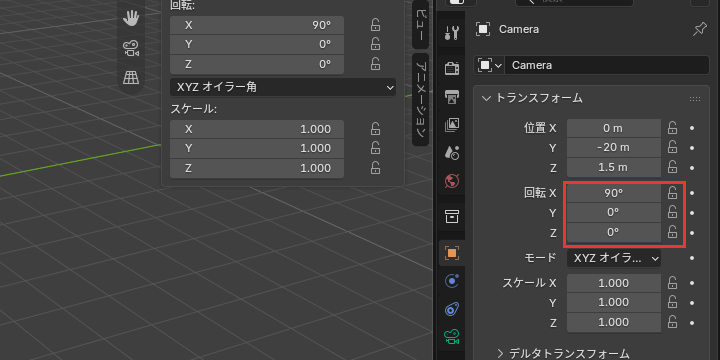The image size is (720, 360).
Task: Click the sidebar scale Y 1.000 field
Action: [x=257, y=148]
